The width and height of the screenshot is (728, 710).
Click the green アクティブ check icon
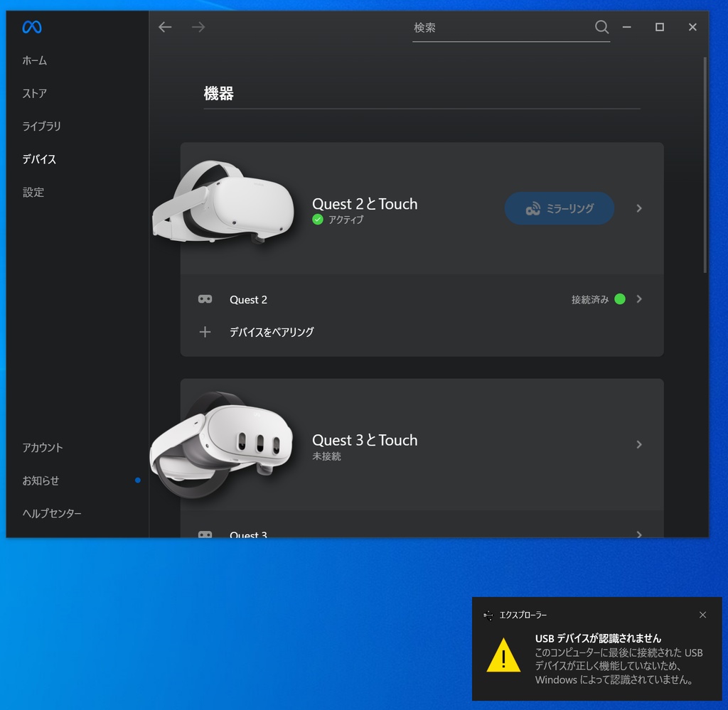tap(318, 220)
